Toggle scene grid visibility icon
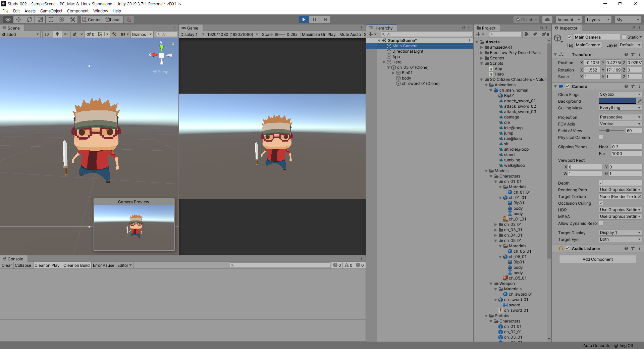644x349 pixels. tap(100, 34)
